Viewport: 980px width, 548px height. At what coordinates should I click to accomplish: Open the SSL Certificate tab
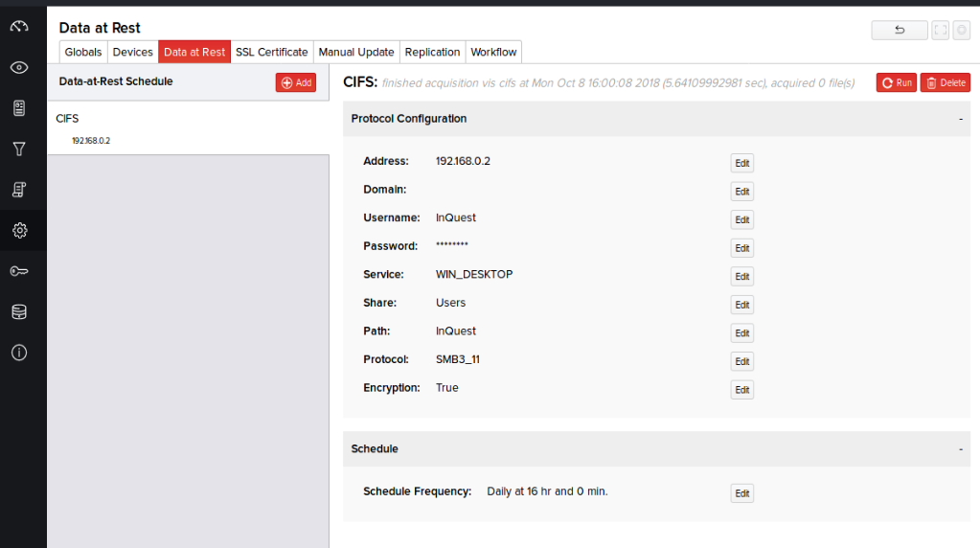pos(272,52)
